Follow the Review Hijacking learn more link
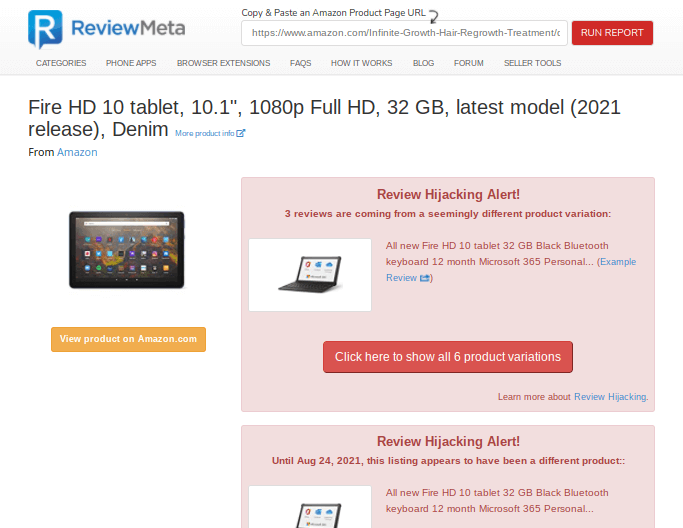 point(610,397)
